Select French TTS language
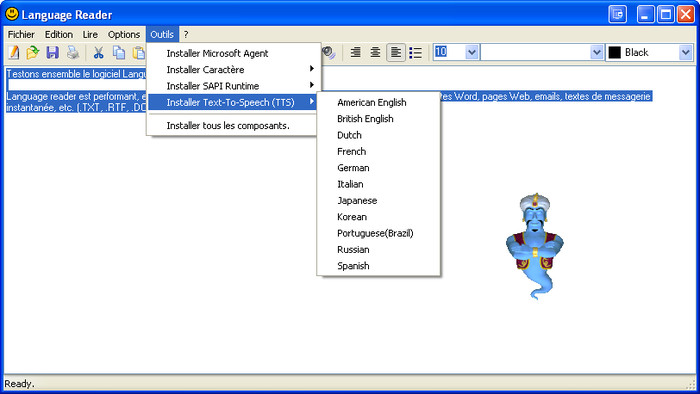 379,151
